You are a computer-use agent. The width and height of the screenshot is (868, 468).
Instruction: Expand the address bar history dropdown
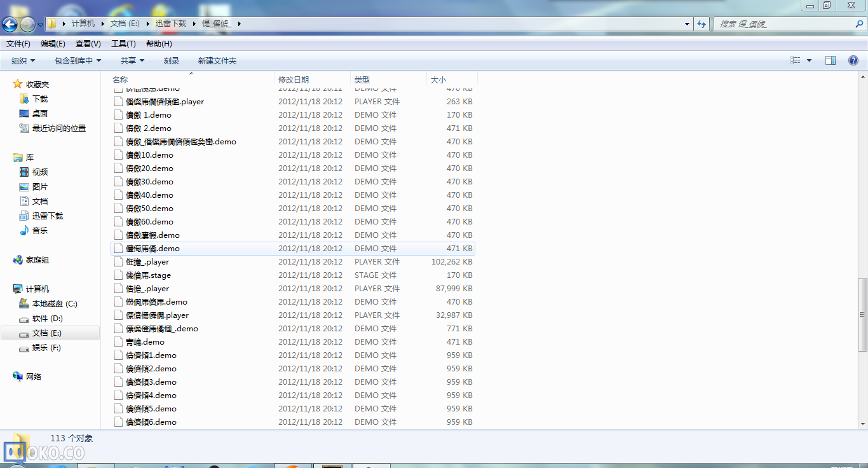[x=687, y=24]
